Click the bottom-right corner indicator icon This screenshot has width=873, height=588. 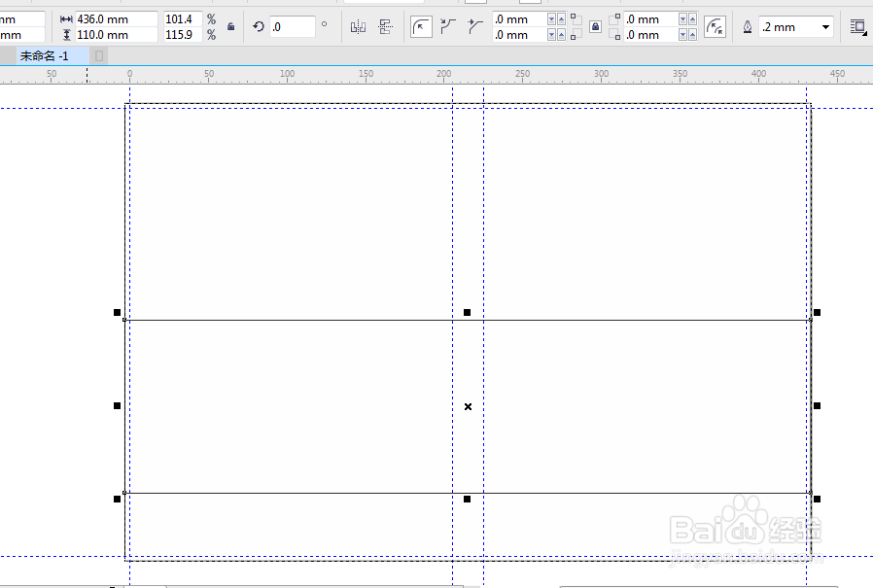tap(614, 35)
